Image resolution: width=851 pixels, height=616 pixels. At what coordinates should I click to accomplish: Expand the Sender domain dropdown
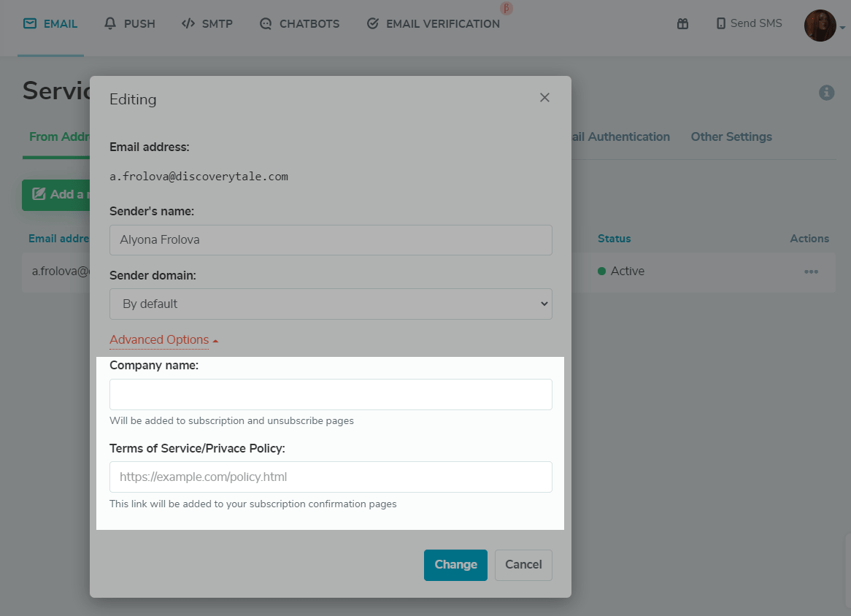[x=331, y=304]
